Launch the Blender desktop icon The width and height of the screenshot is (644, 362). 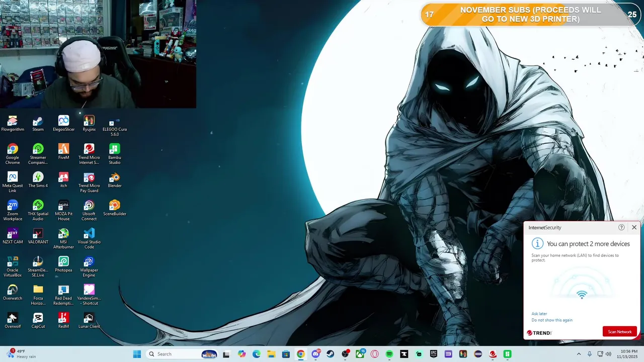pyautogui.click(x=115, y=180)
